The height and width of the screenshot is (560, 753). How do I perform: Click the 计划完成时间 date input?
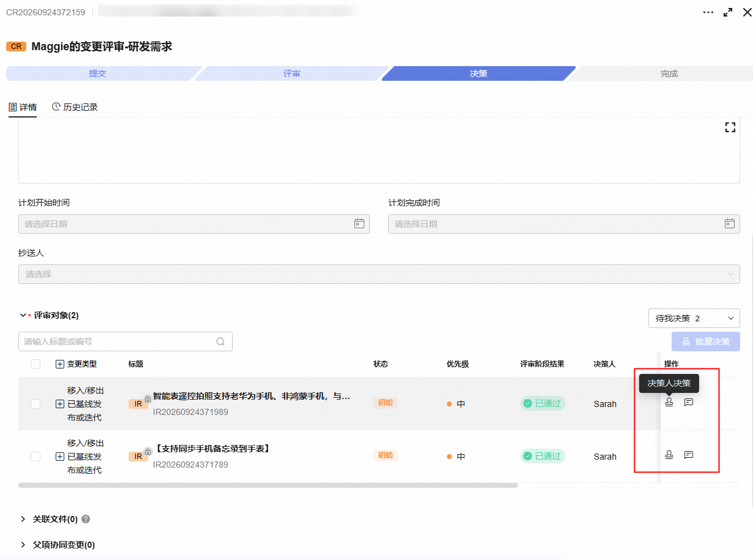click(x=564, y=224)
